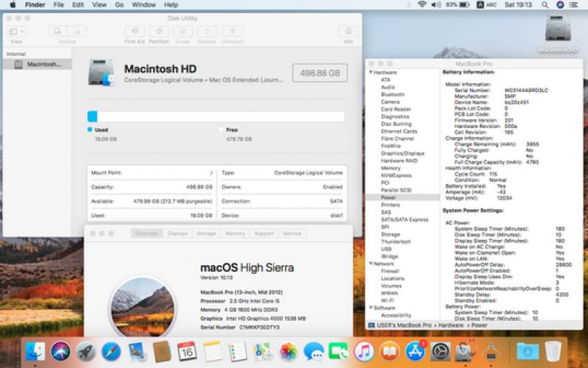
Task: Click the Disk Utility stethoscope icon in the Dock
Action: 465,352
